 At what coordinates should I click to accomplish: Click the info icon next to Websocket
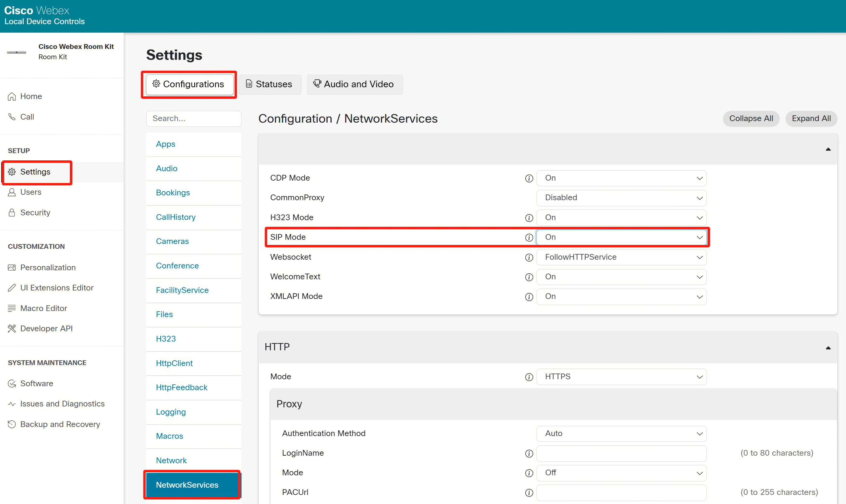[x=529, y=257]
